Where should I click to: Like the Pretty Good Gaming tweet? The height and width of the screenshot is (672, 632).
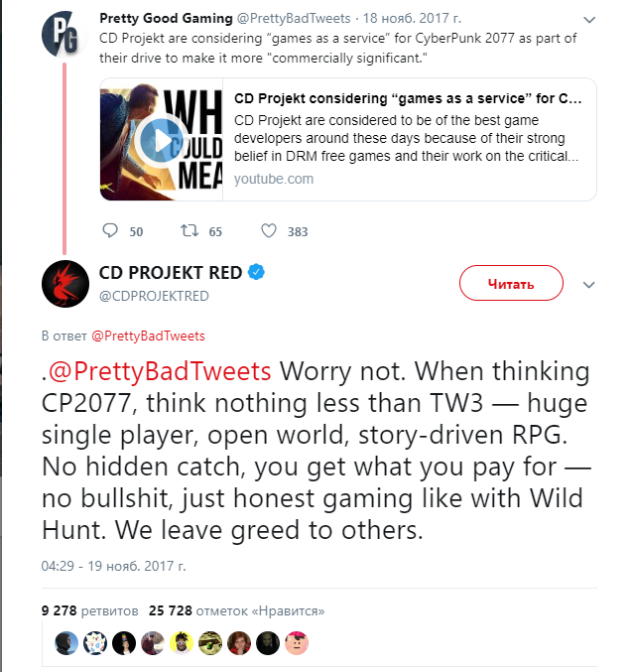[268, 231]
